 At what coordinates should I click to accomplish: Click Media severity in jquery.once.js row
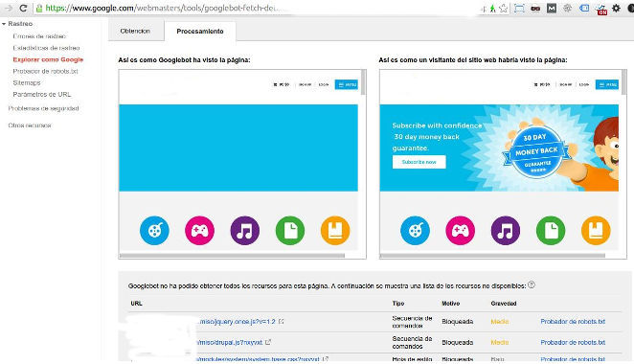click(x=499, y=322)
